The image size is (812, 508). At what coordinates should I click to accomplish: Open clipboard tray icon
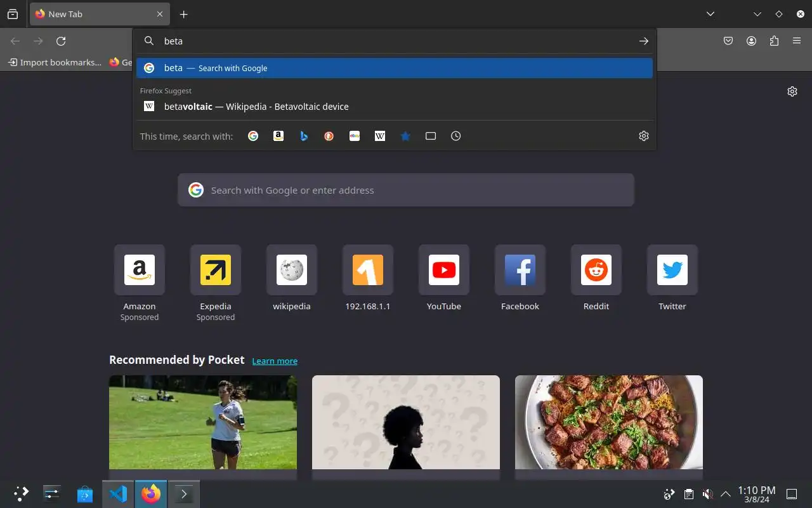click(x=688, y=494)
